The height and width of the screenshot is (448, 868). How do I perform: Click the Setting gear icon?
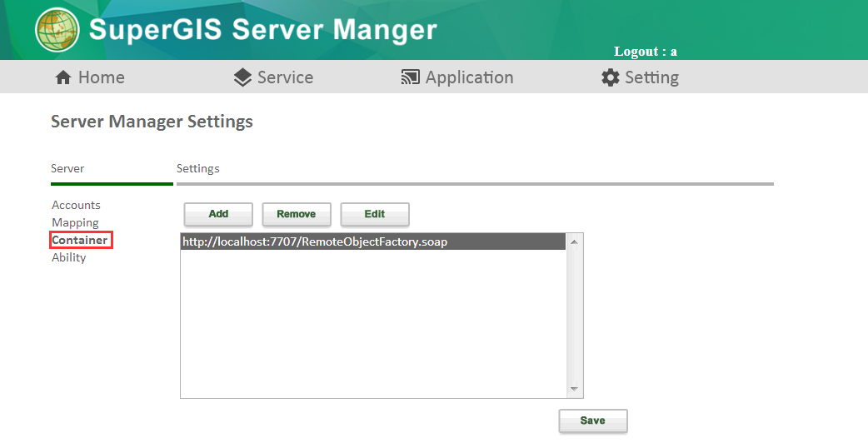pyautogui.click(x=610, y=77)
